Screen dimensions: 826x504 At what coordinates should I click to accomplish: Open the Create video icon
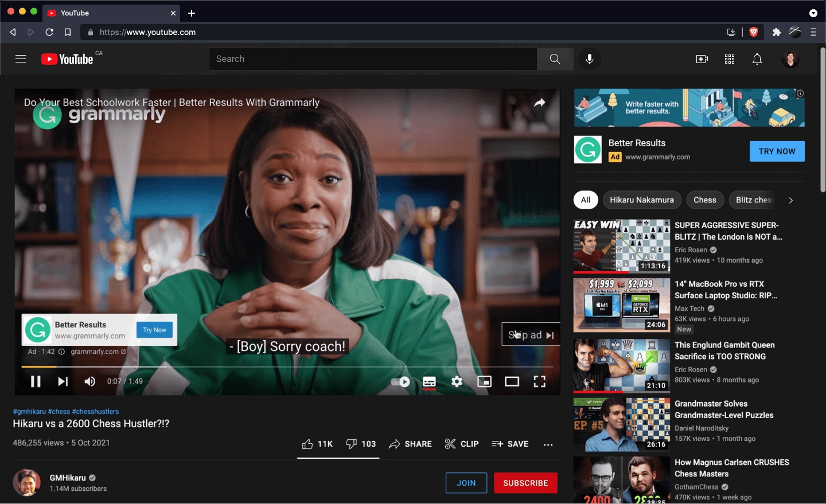point(702,59)
